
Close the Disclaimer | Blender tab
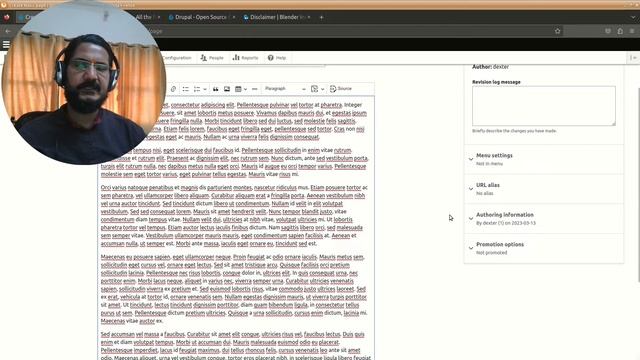(309, 17)
